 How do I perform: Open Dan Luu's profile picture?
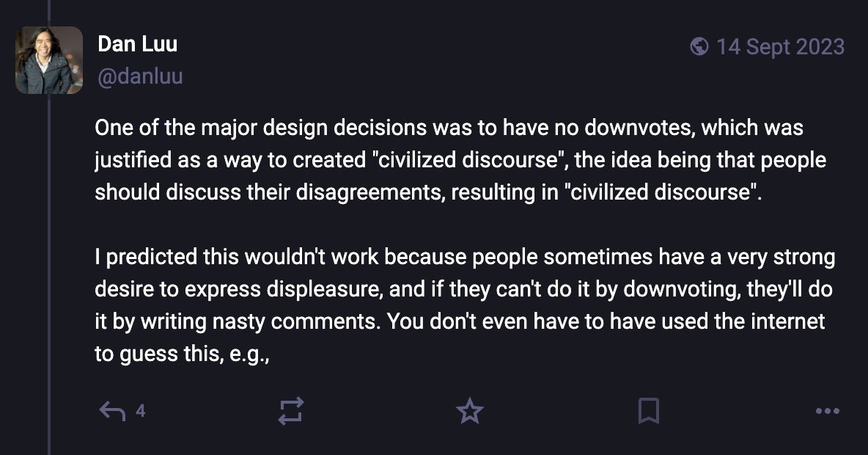[x=49, y=60]
